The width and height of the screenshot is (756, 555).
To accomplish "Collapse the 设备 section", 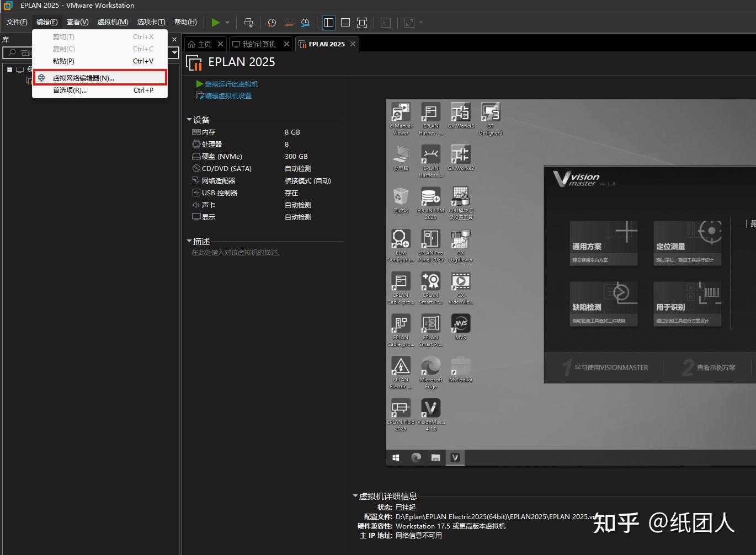I will 189,120.
